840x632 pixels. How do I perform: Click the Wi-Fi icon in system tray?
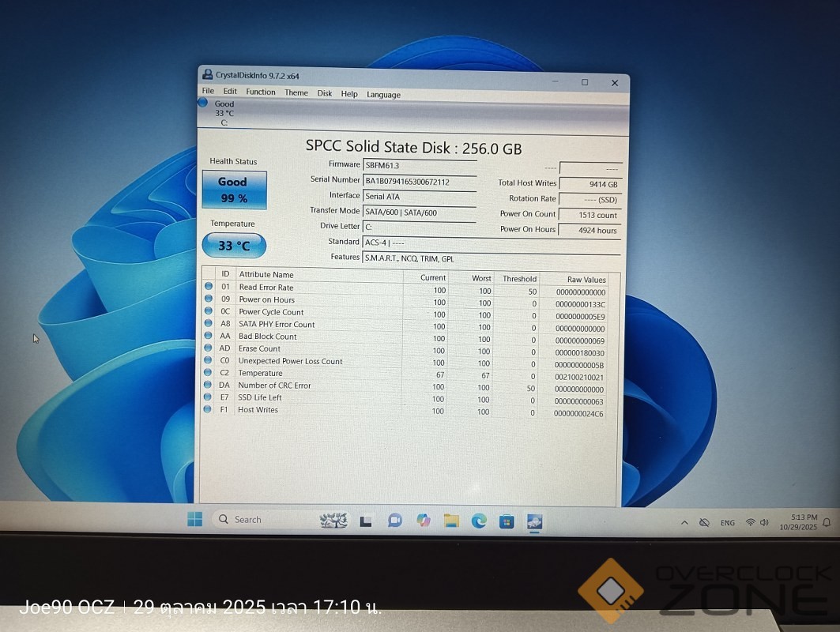[x=750, y=522]
